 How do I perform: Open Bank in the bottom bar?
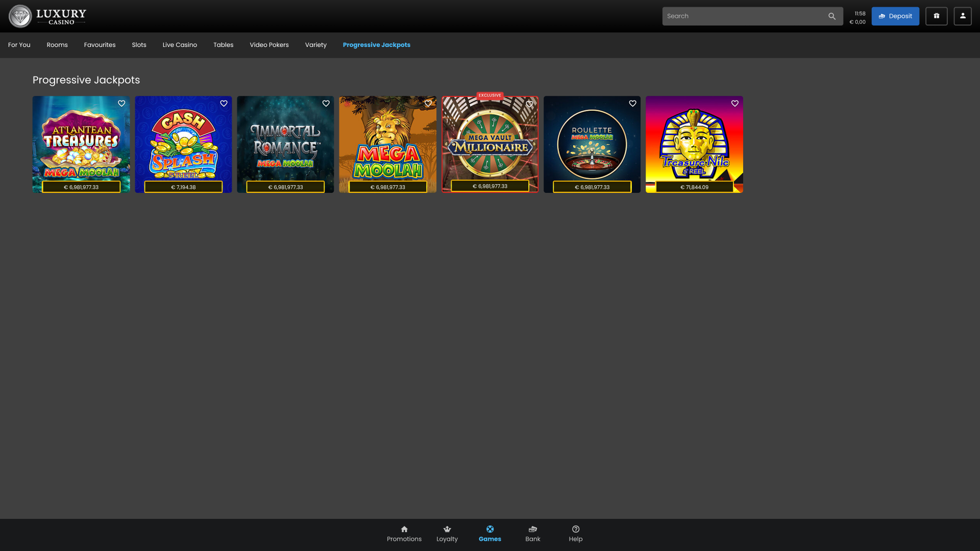pyautogui.click(x=532, y=534)
